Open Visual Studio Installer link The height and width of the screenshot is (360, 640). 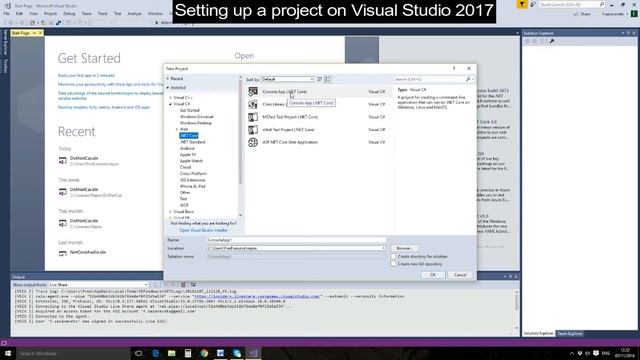pos(204,230)
